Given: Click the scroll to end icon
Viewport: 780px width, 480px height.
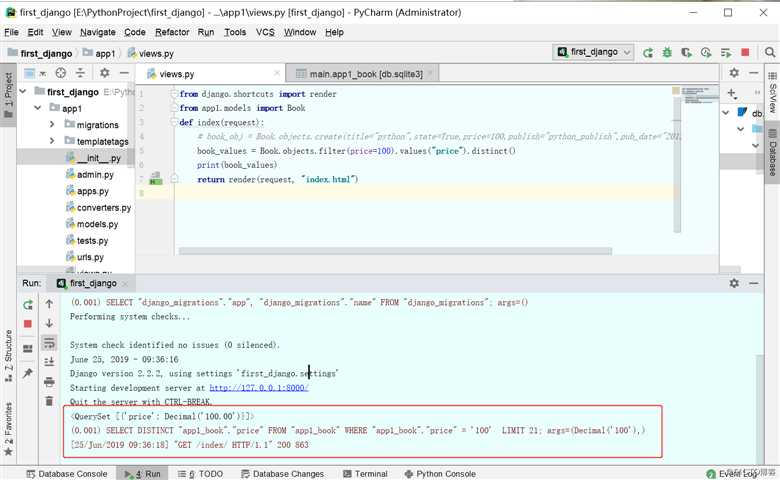Looking at the screenshot, I should click(x=49, y=362).
